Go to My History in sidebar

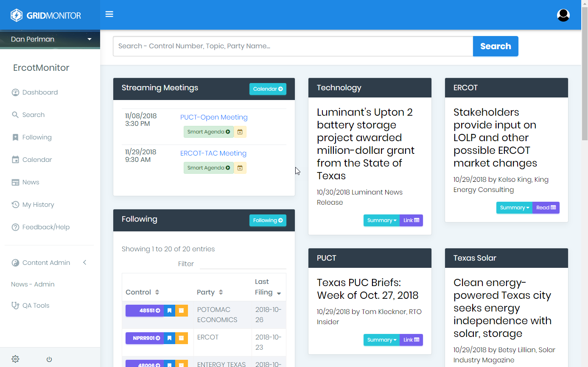pyautogui.click(x=38, y=205)
